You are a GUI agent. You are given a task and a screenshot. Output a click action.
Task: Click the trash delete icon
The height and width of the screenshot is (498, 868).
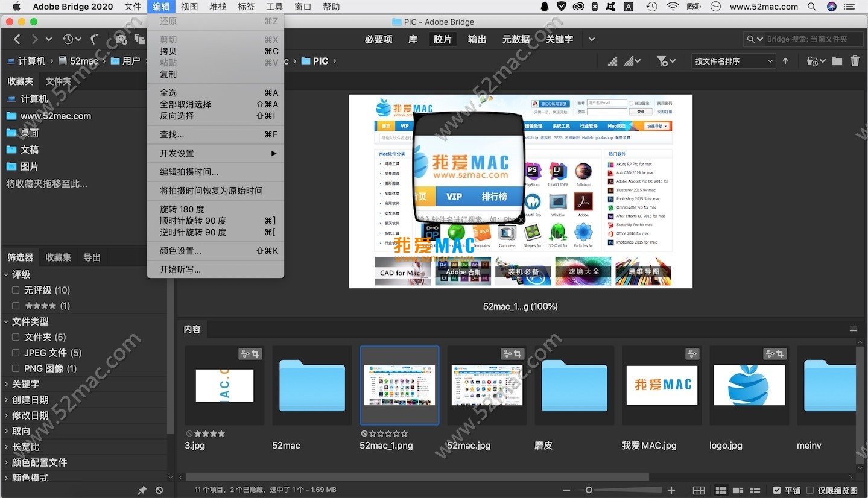coord(855,61)
